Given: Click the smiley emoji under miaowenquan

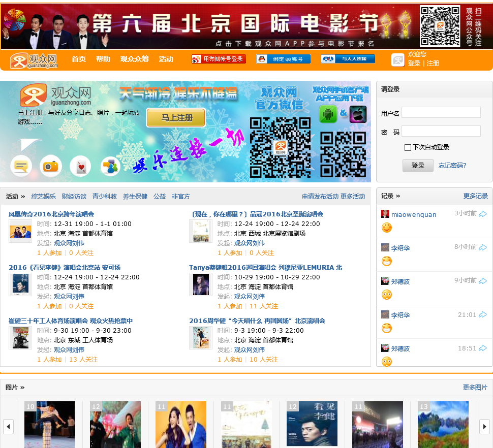Looking at the screenshot, I should pos(387,228).
